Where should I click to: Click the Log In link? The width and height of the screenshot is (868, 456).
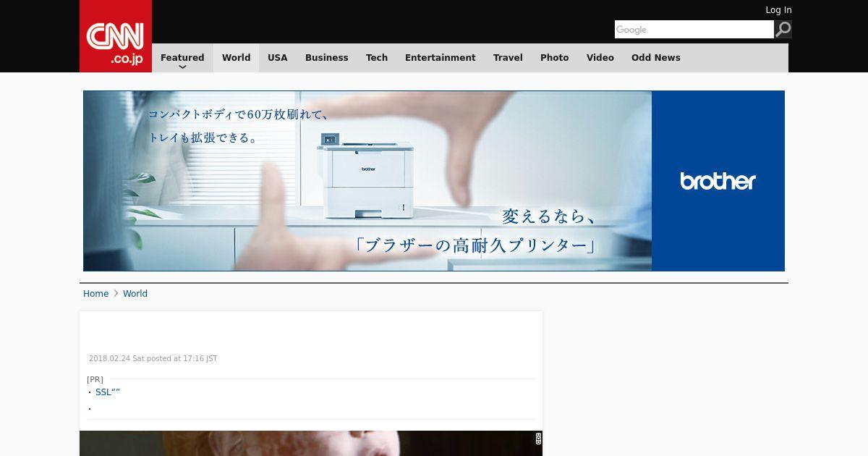coord(778,10)
